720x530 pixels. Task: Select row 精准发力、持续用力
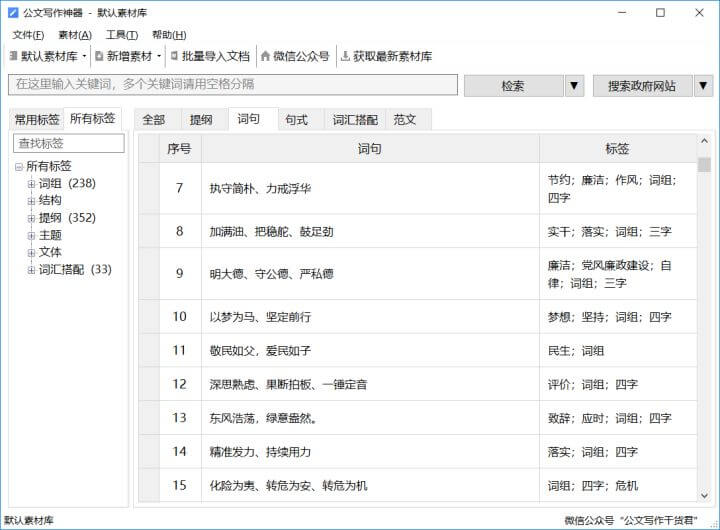point(417,452)
